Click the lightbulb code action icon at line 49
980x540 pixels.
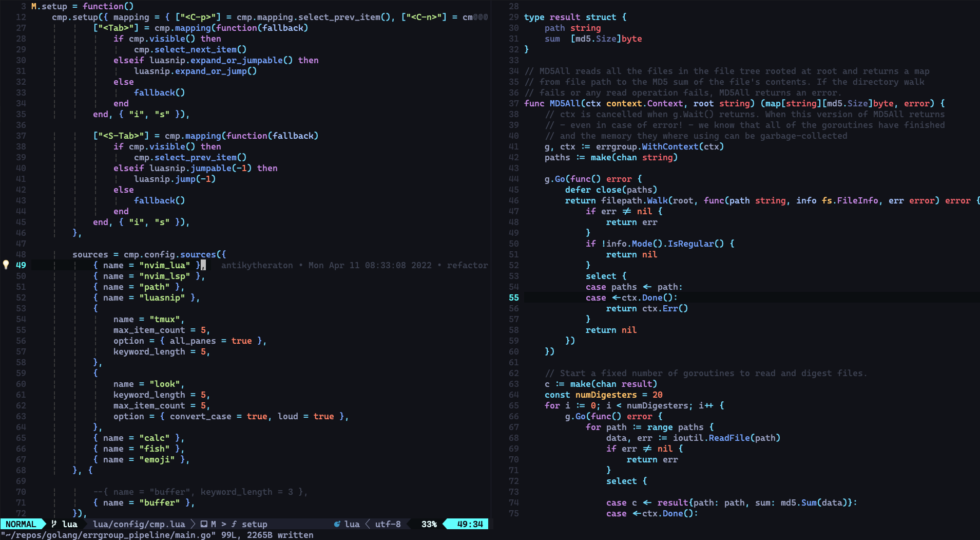pyautogui.click(x=6, y=265)
